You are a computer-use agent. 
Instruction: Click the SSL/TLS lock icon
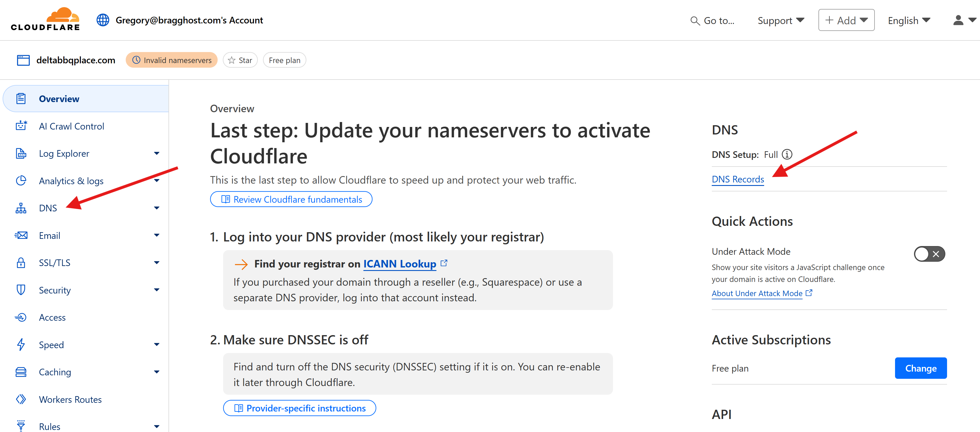coord(21,263)
